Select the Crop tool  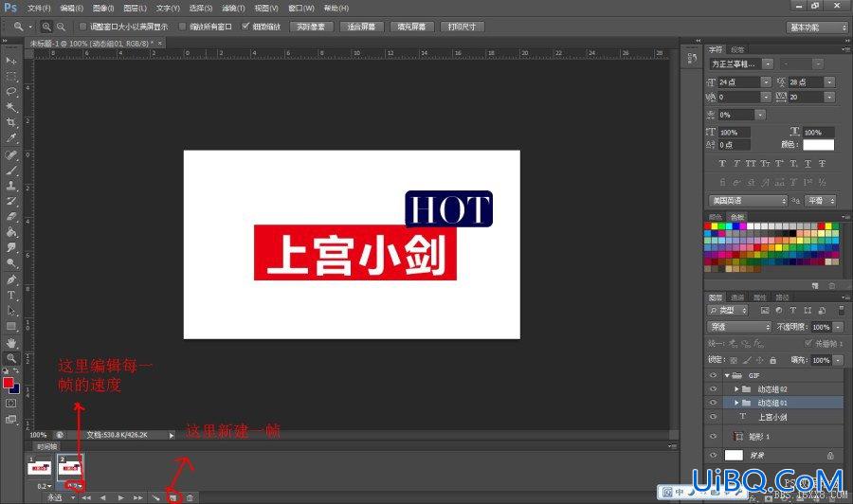click(x=10, y=122)
